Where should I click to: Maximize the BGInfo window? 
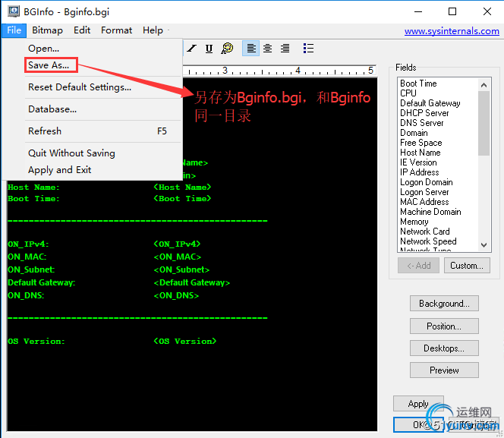pyautogui.click(x=452, y=11)
